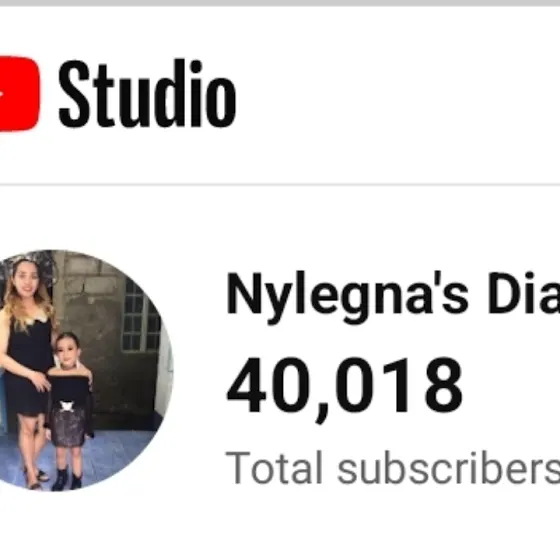Click the window shown in the avatar photo
This screenshot has width=560, height=560.
pos(140,316)
